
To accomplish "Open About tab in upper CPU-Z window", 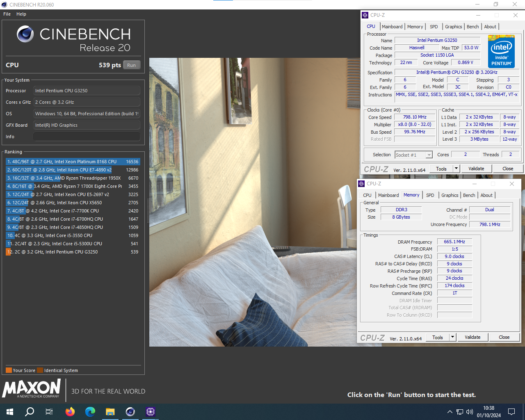I will [x=490, y=27].
